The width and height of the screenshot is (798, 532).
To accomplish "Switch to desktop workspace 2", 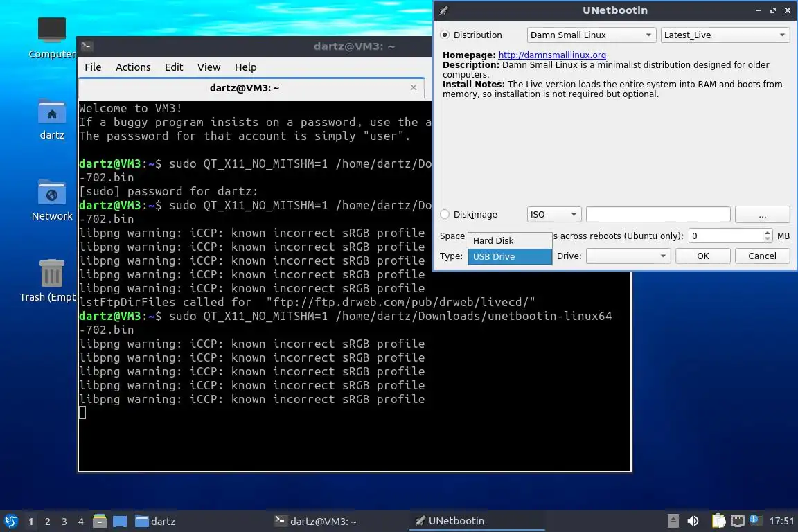I will click(x=47, y=522).
